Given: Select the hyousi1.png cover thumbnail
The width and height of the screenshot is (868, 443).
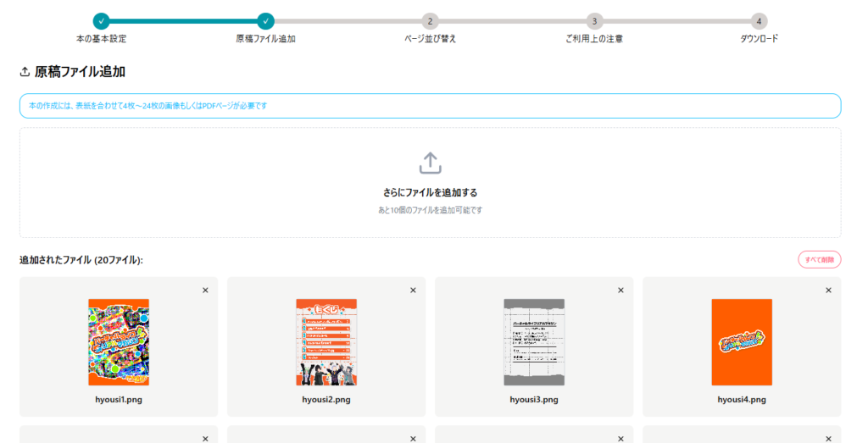Looking at the screenshot, I should [x=119, y=342].
